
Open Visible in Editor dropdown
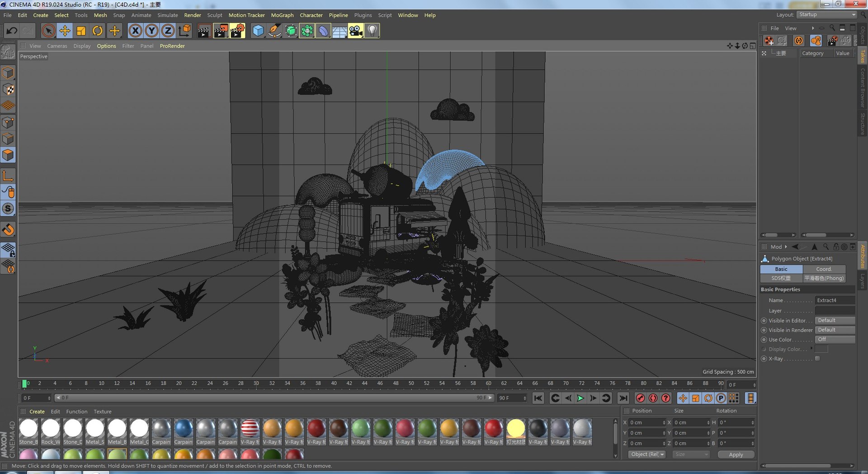click(x=835, y=320)
